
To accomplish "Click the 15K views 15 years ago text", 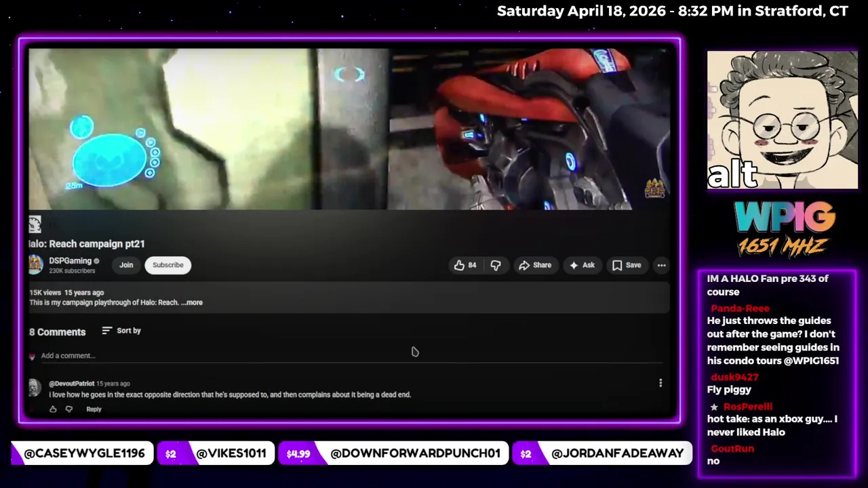I will tap(66, 293).
